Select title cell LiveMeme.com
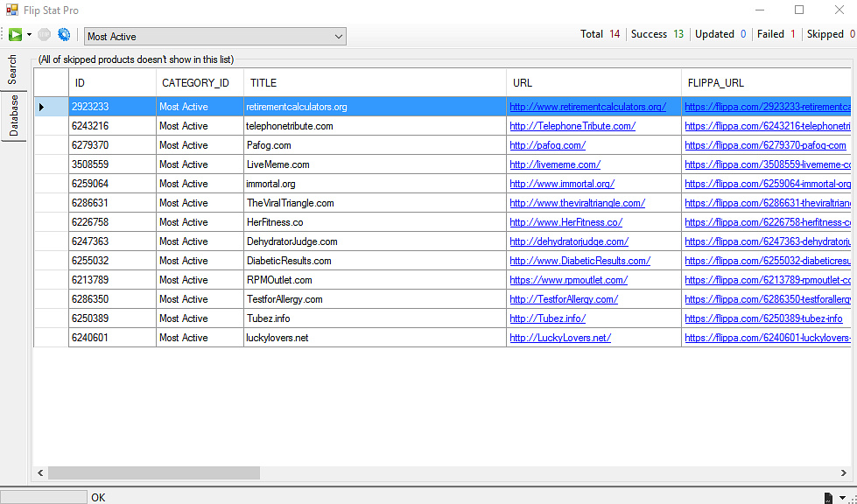857x504 pixels. [375, 164]
